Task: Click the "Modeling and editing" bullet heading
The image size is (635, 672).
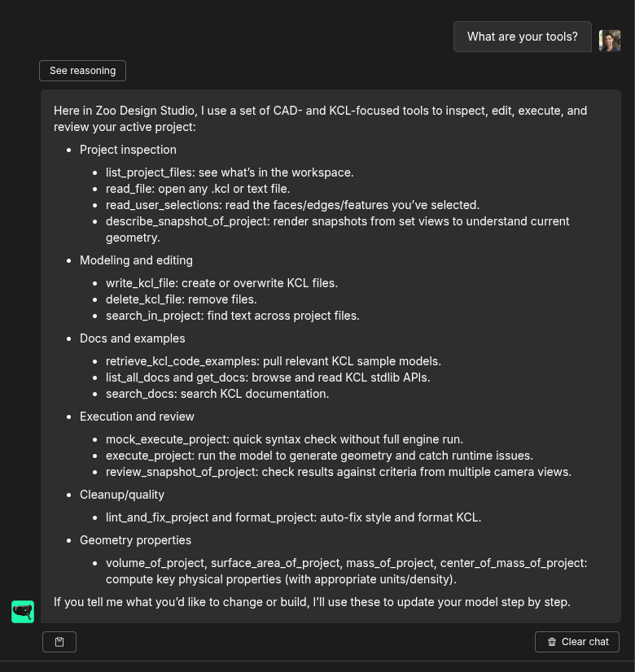Action: (136, 260)
